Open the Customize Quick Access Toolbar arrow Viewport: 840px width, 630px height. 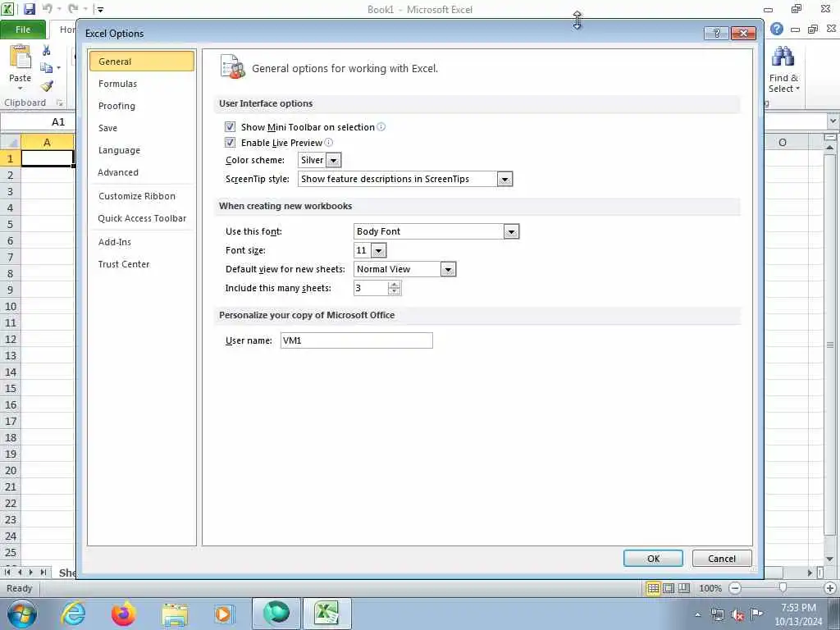pos(100,9)
